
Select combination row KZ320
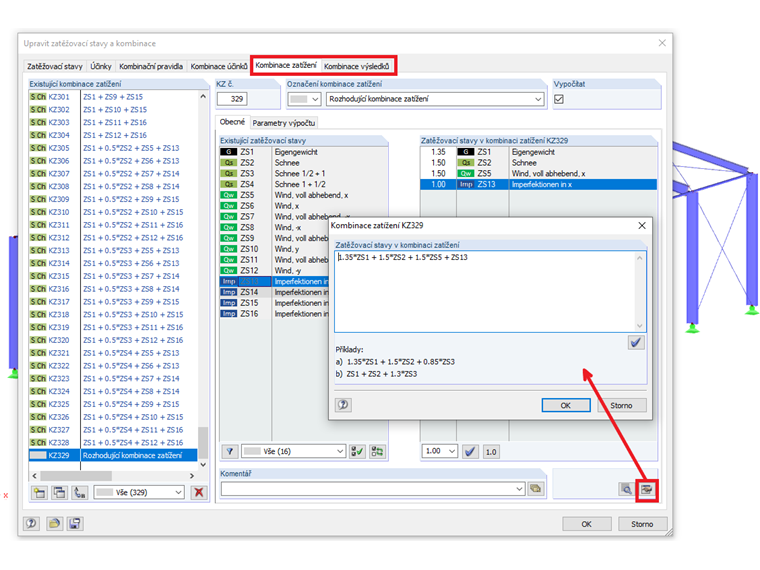(x=113, y=340)
